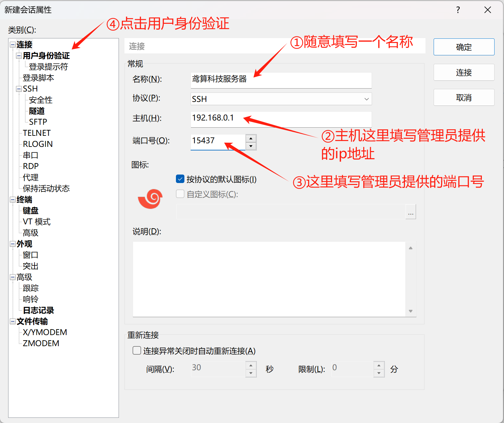Enable 连接异常关闭时自动重新连接 checkbox
This screenshot has height=423, width=504.
point(137,351)
